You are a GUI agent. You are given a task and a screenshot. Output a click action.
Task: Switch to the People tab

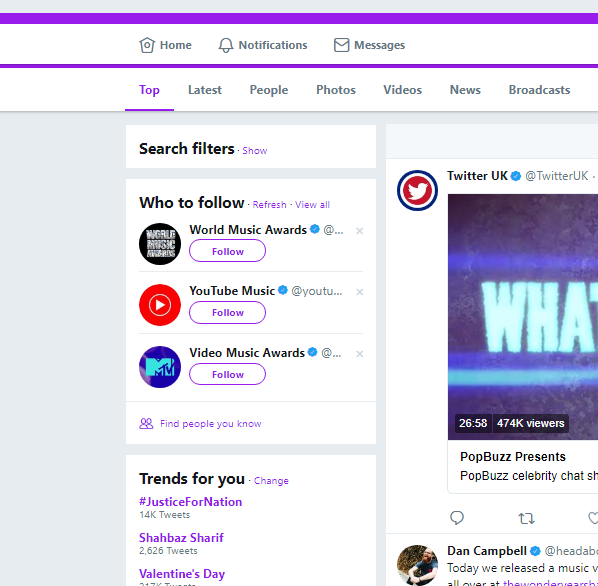click(x=268, y=90)
